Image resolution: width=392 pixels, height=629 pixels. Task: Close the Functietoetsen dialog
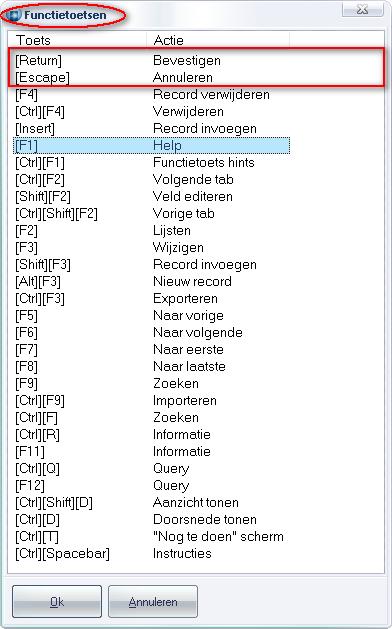click(363, 10)
